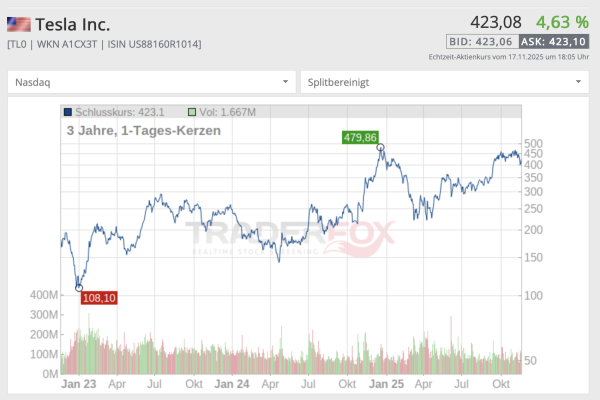Click the BID: 423,06 badge
This screenshot has height=400, width=600.
pos(482,42)
